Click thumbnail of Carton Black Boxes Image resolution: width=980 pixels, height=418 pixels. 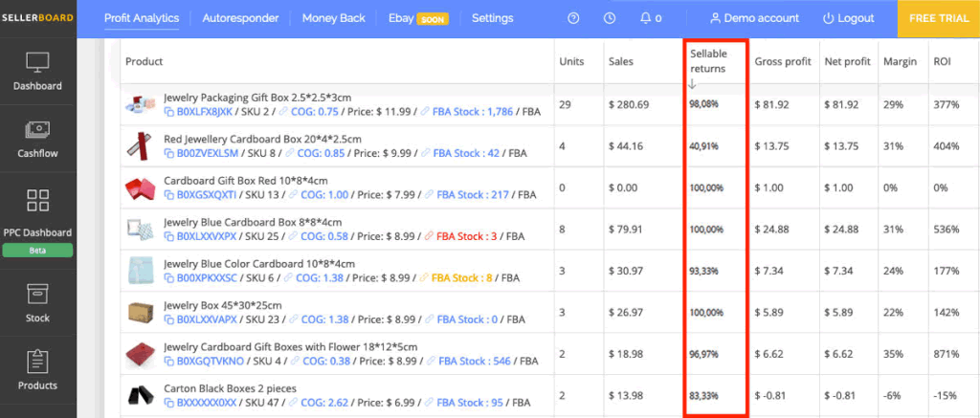click(140, 395)
